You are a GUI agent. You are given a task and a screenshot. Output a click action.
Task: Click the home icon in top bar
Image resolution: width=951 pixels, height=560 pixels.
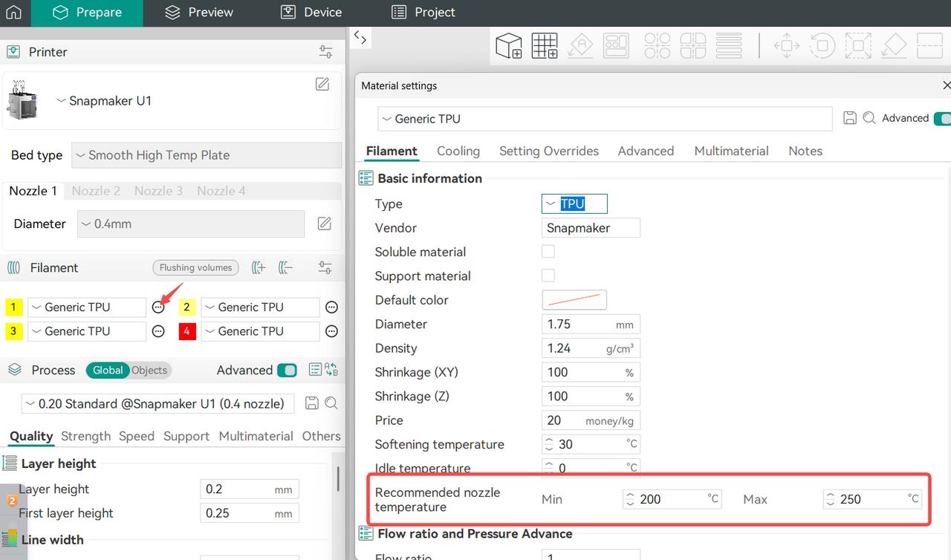[13, 13]
